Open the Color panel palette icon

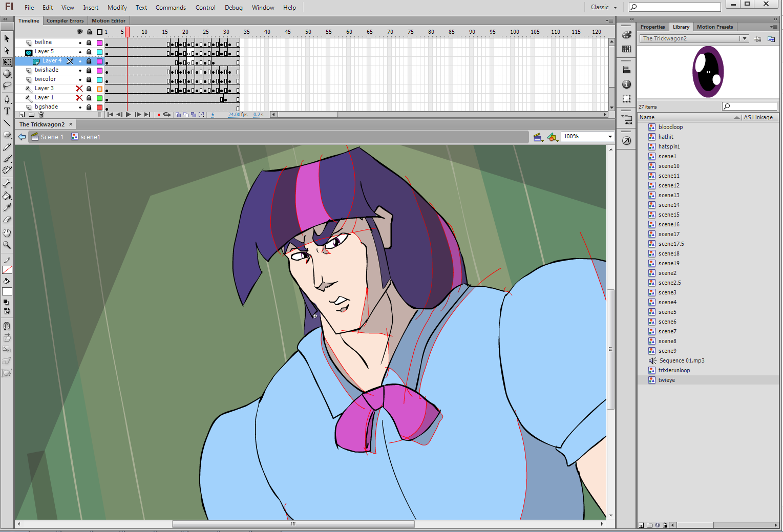626,35
